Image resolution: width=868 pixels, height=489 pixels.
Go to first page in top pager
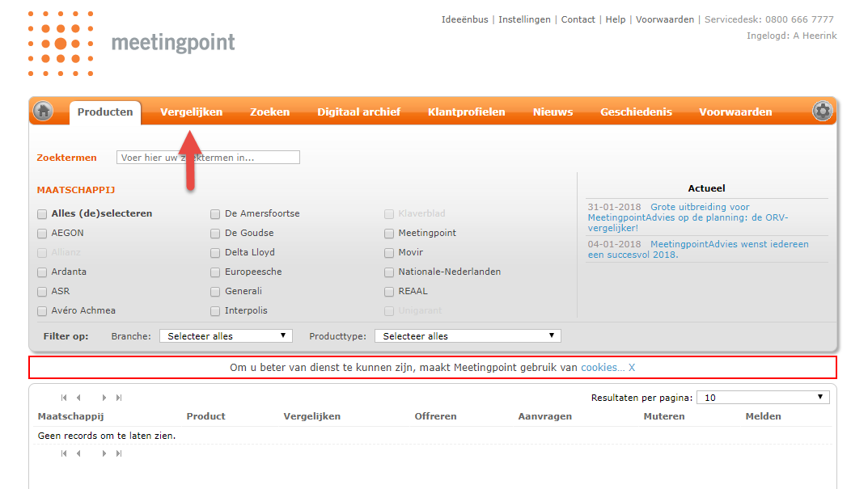click(x=64, y=398)
